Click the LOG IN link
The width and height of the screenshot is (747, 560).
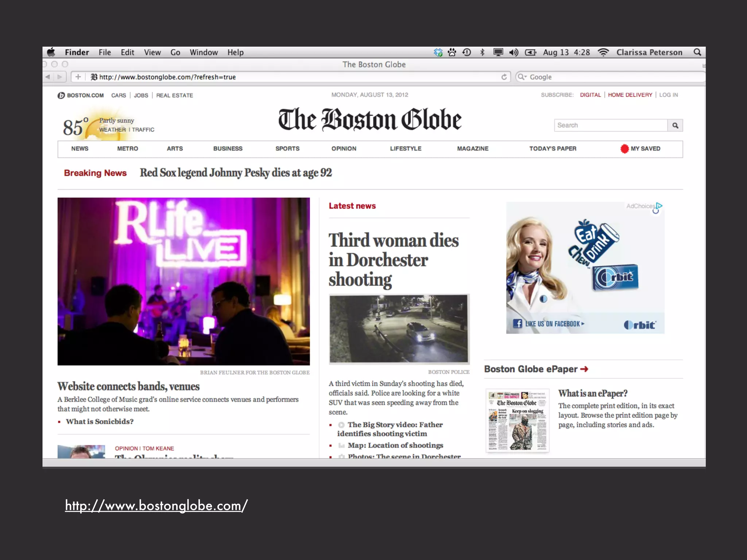(669, 95)
